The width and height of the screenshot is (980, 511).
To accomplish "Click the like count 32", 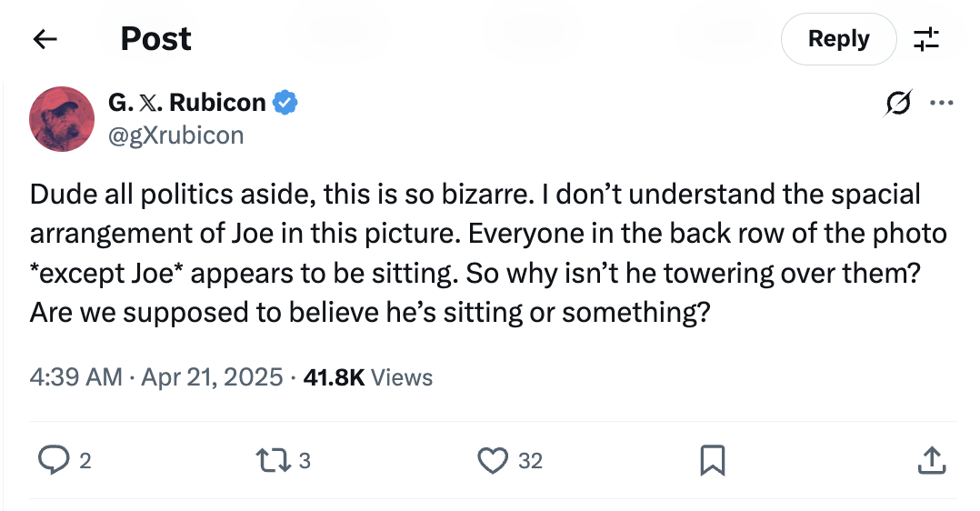I will point(530,461).
